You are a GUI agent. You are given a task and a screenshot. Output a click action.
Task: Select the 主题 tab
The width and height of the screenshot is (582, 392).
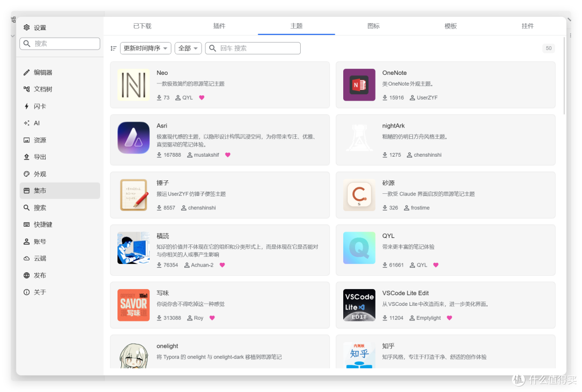click(x=296, y=26)
